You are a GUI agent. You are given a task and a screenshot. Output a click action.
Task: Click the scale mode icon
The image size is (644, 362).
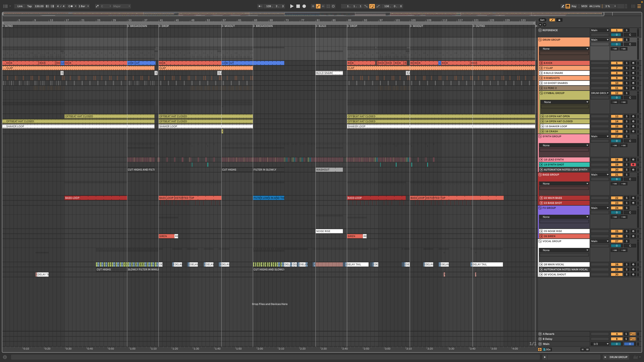tap(97, 6)
